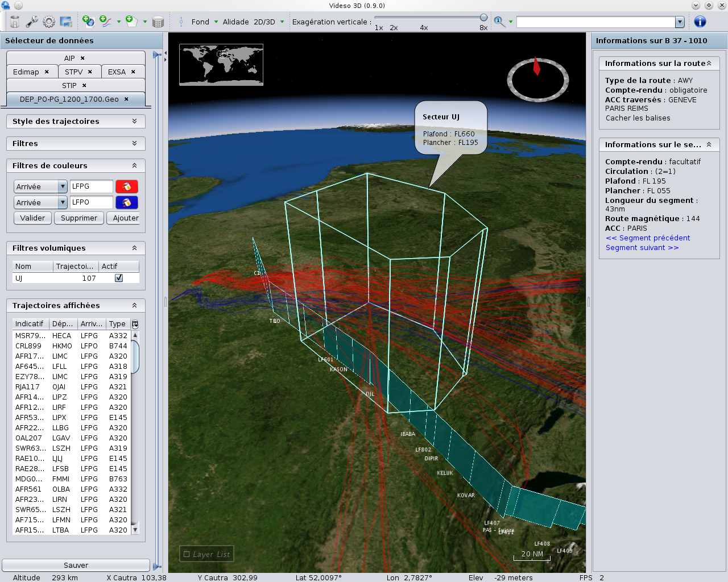Close the STIP tab
The image size is (728, 582).
pyautogui.click(x=84, y=85)
